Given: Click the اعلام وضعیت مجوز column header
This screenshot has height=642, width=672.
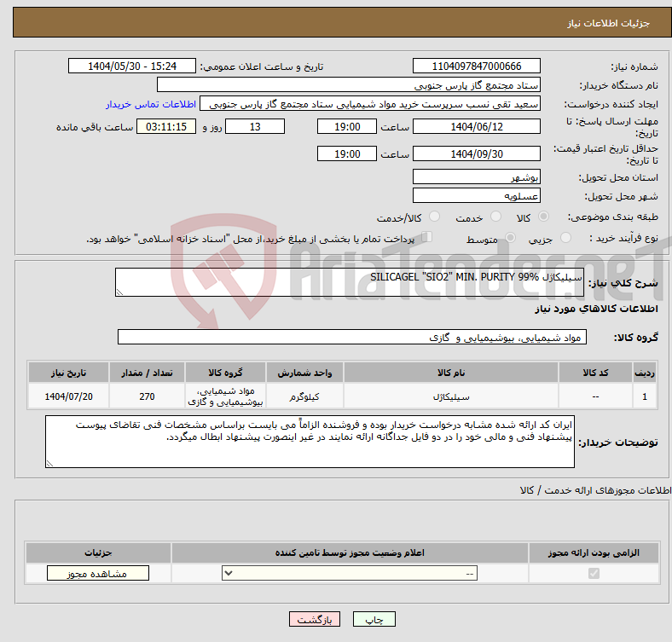Looking at the screenshot, I should click(x=350, y=552).
